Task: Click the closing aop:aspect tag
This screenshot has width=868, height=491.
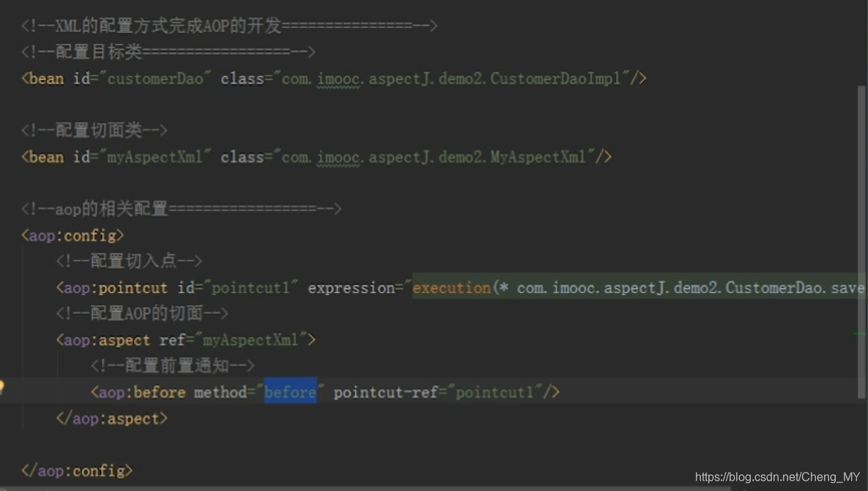Action: click(112, 418)
